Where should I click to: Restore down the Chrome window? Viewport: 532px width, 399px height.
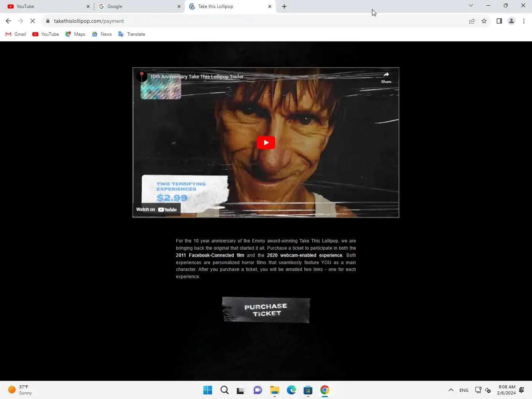506,5
